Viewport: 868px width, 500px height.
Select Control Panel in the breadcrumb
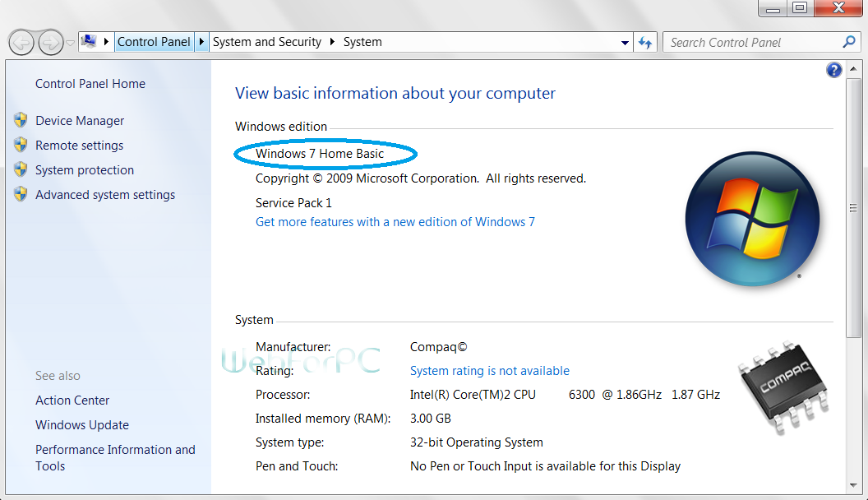[154, 42]
